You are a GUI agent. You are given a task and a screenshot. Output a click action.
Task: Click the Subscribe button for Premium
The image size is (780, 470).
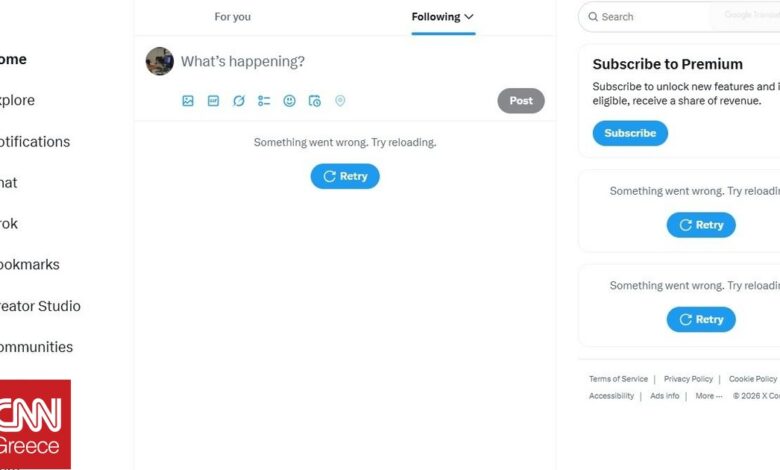(x=630, y=133)
